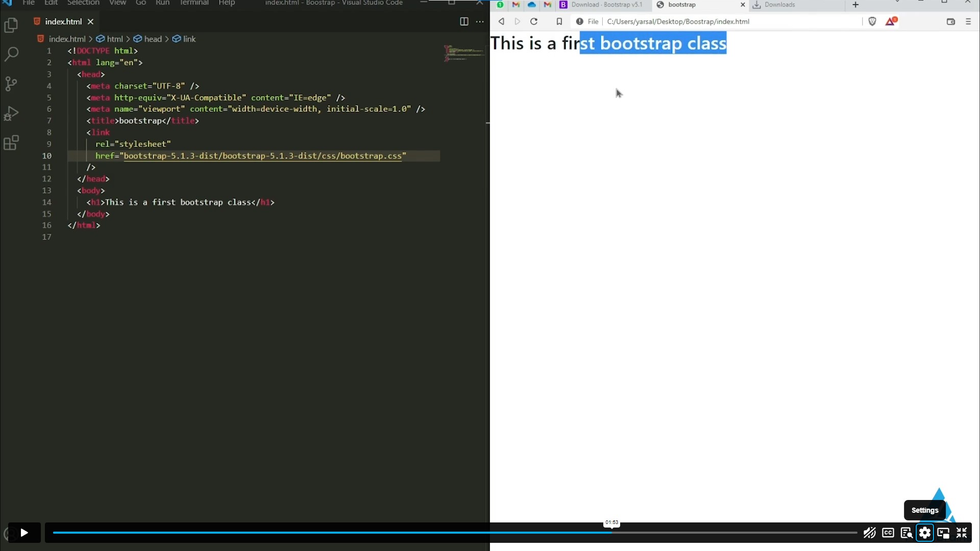Bookmark the current page in the browser
The image size is (980, 551).
pyautogui.click(x=559, y=21)
